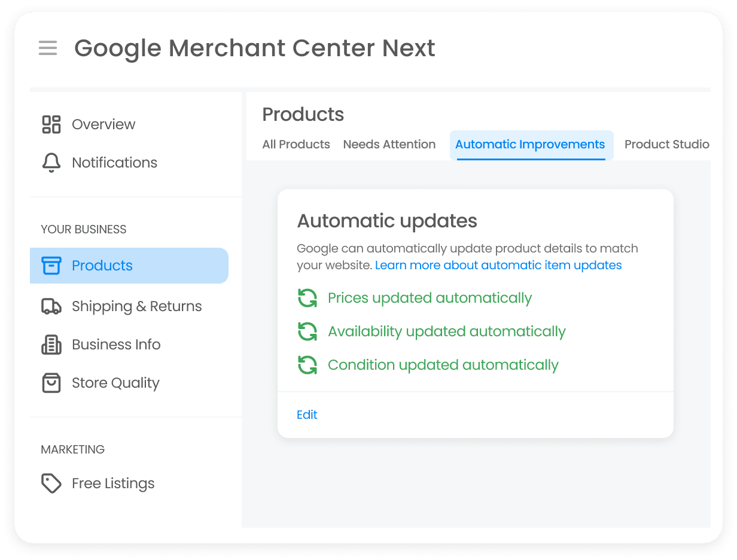The height and width of the screenshot is (560, 737).
Task: Click the Condition sync icon
Action: tap(307, 365)
